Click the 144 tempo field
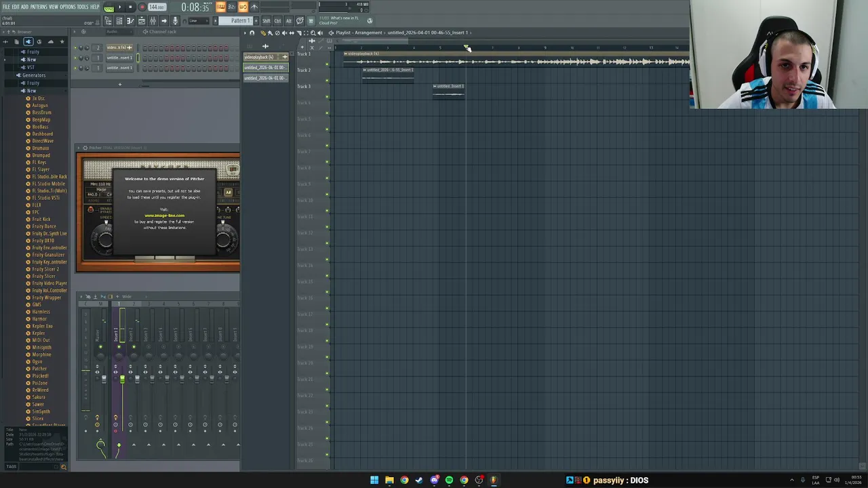The image size is (868, 488). pos(157,7)
